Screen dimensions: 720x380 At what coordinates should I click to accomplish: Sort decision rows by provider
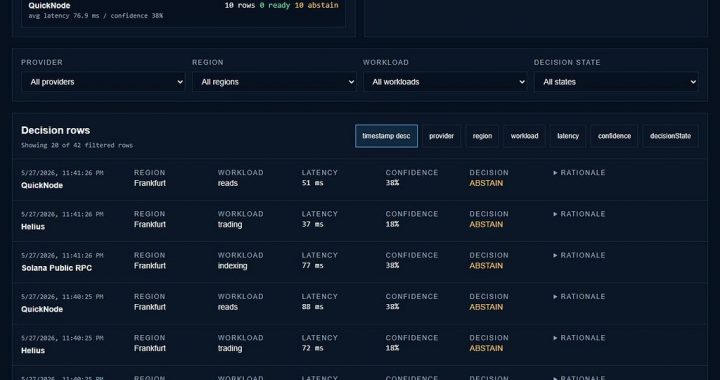coord(441,136)
